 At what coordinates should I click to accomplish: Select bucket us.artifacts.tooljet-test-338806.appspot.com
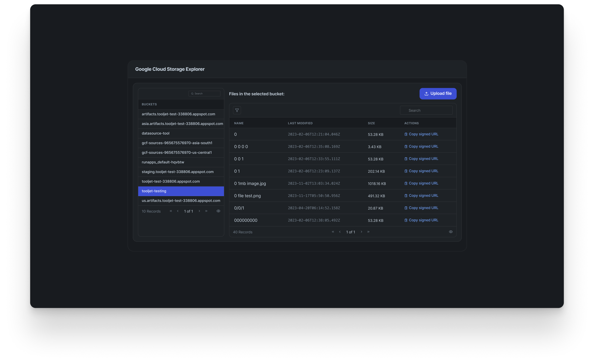point(181,201)
